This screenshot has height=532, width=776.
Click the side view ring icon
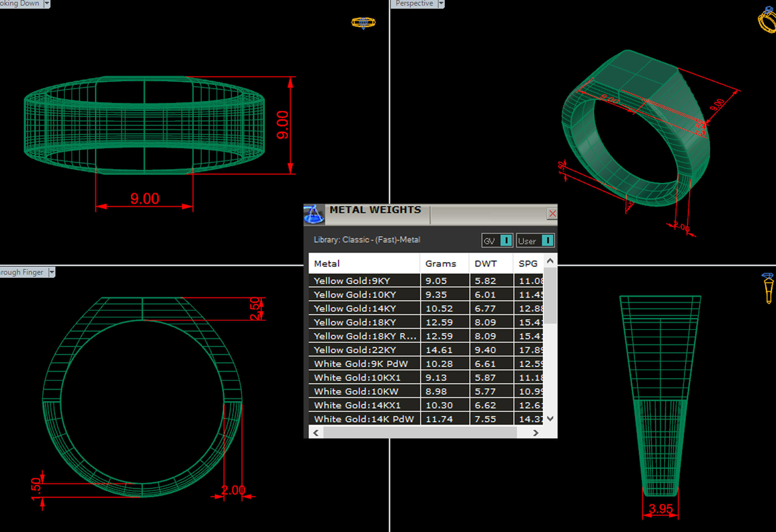click(x=768, y=288)
